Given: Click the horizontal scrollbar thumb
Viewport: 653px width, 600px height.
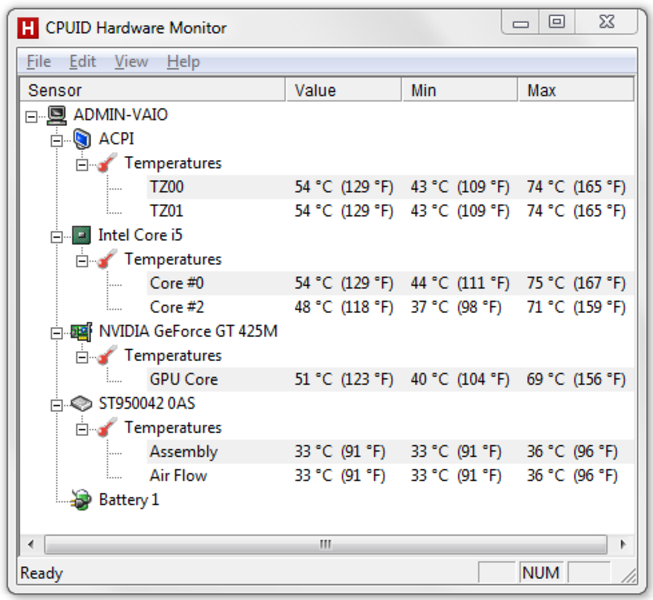Looking at the screenshot, I should (325, 544).
